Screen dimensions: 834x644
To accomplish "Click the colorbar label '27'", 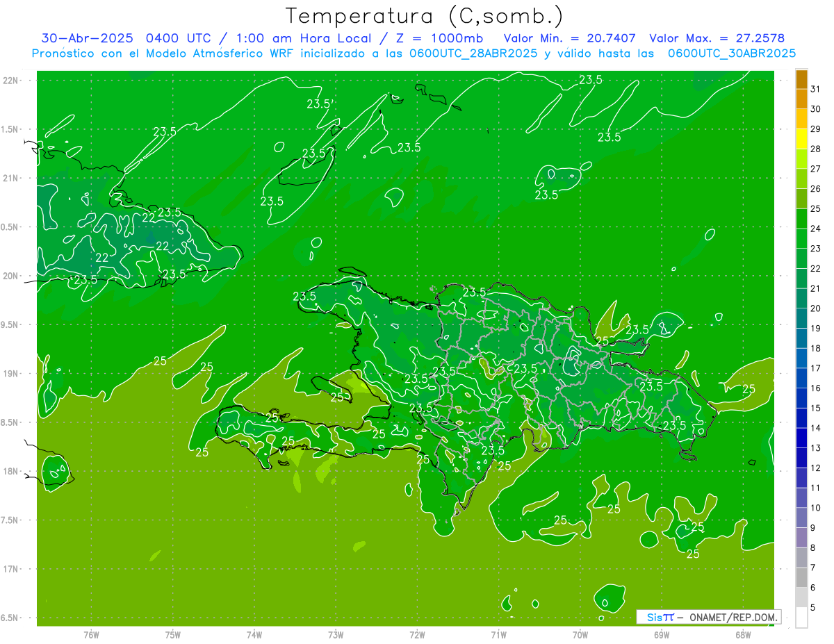I will tap(816, 169).
